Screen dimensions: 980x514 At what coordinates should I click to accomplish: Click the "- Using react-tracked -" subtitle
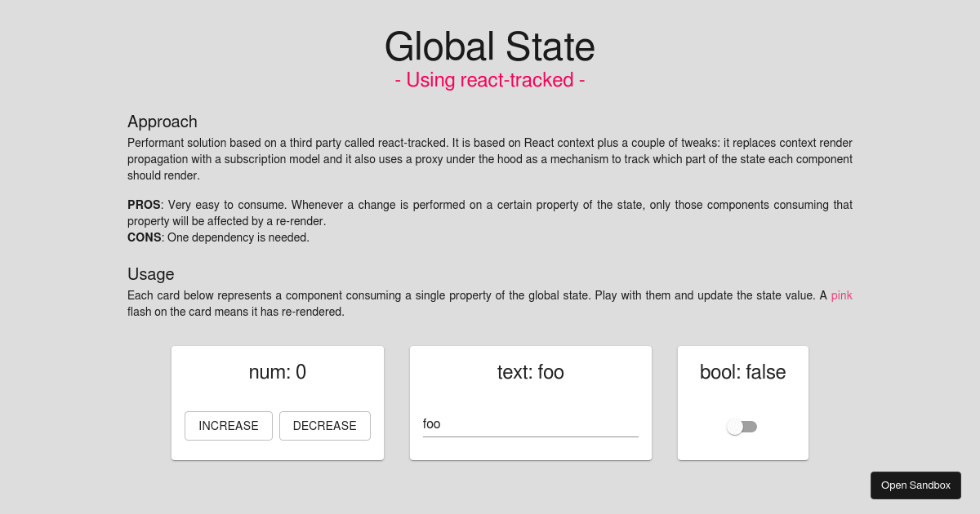tap(490, 80)
